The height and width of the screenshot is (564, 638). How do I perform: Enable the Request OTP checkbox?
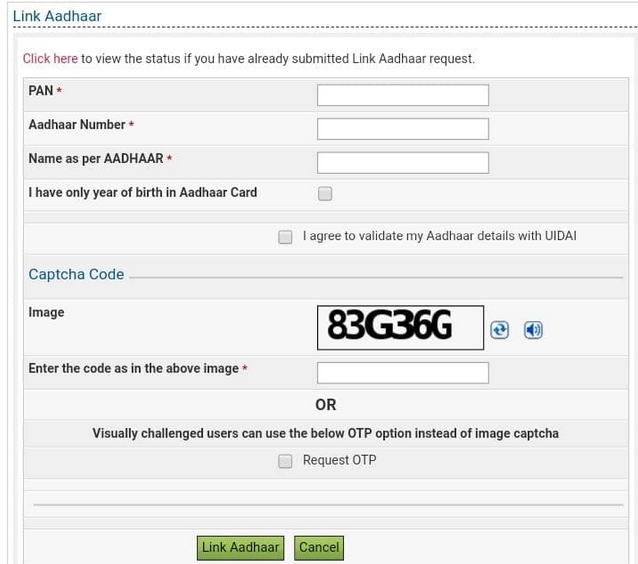click(285, 461)
